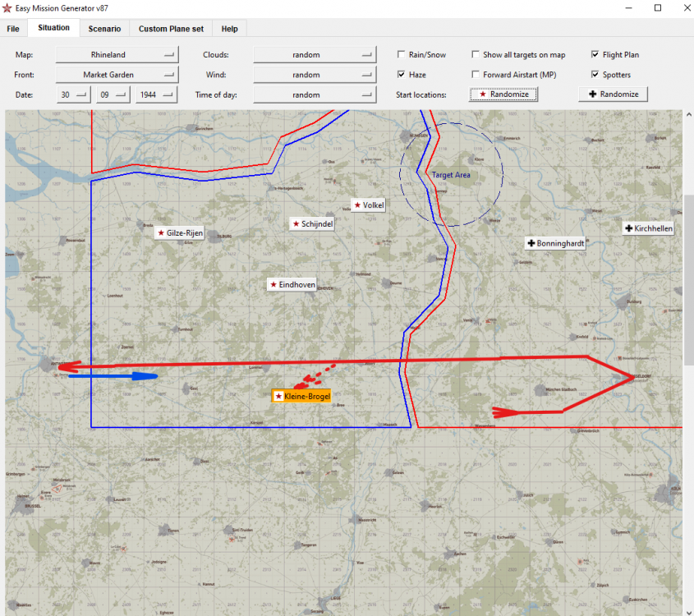Open the day dropdown showing 30
694x616 pixels.
(x=73, y=94)
